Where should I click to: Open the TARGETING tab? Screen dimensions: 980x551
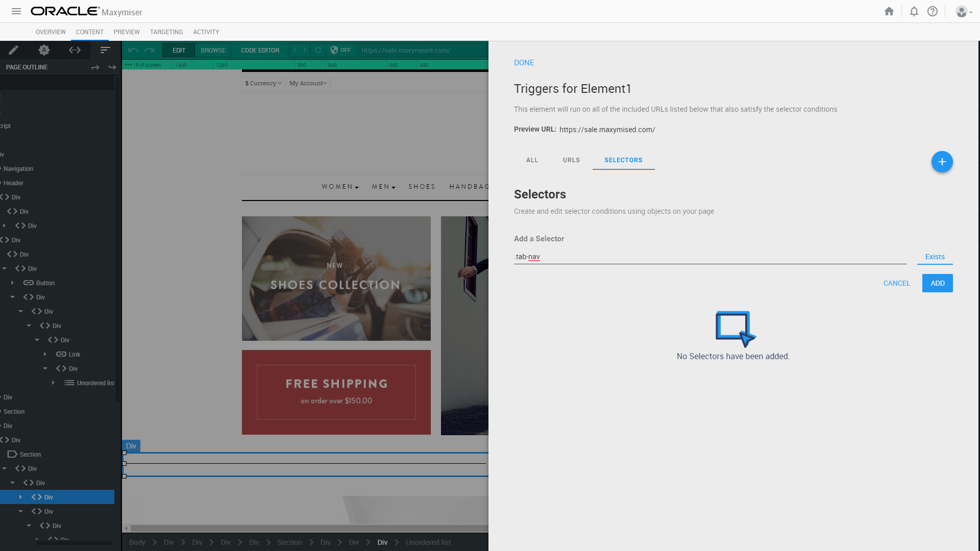(166, 32)
